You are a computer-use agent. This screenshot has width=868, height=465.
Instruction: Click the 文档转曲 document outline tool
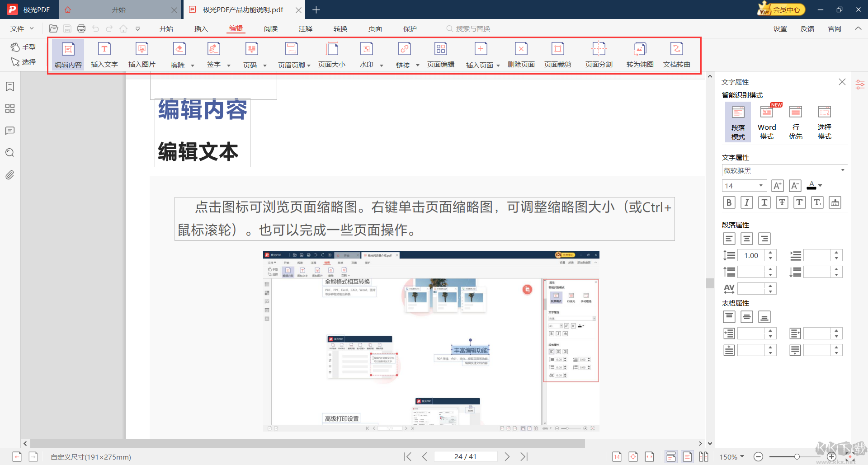pyautogui.click(x=677, y=55)
